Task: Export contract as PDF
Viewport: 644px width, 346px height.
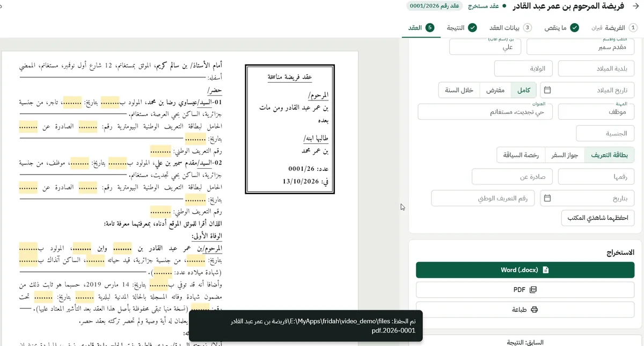Action: click(525, 290)
